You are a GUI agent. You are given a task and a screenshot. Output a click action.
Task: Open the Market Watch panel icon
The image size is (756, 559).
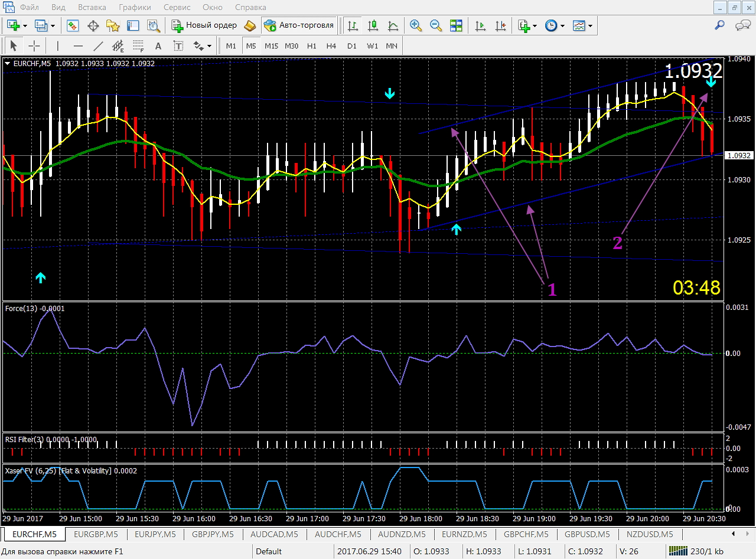(x=73, y=25)
